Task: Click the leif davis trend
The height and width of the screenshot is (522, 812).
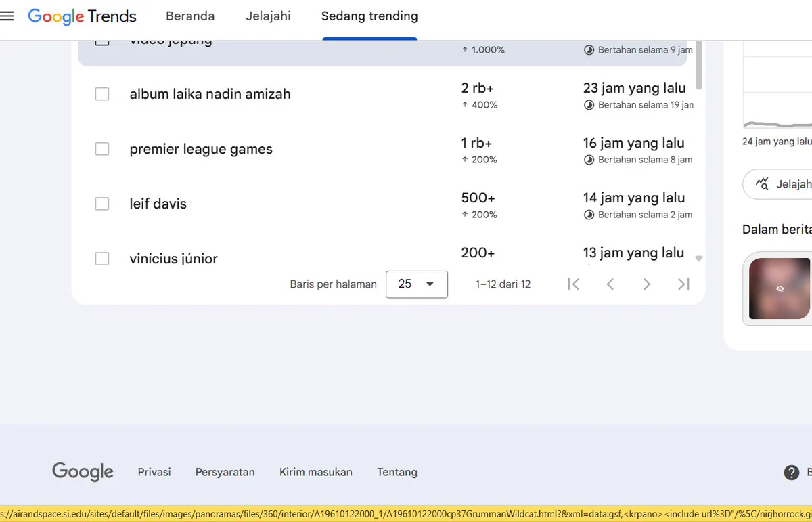Action: pyautogui.click(x=158, y=204)
